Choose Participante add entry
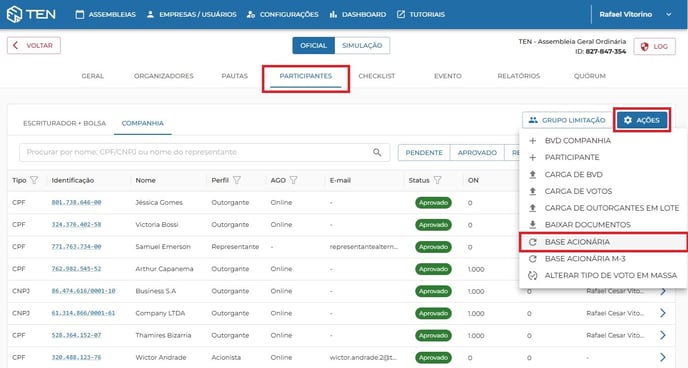The width and height of the screenshot is (688, 368). coord(603,157)
